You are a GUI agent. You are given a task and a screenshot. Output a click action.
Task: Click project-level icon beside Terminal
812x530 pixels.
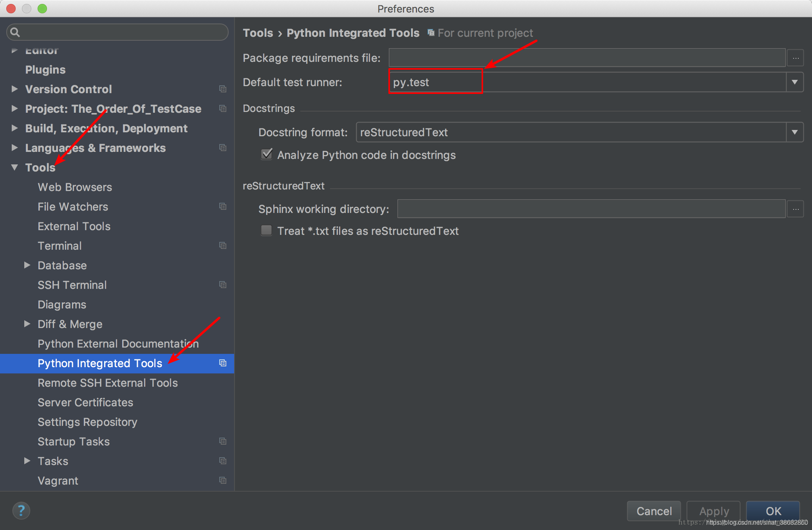click(223, 246)
